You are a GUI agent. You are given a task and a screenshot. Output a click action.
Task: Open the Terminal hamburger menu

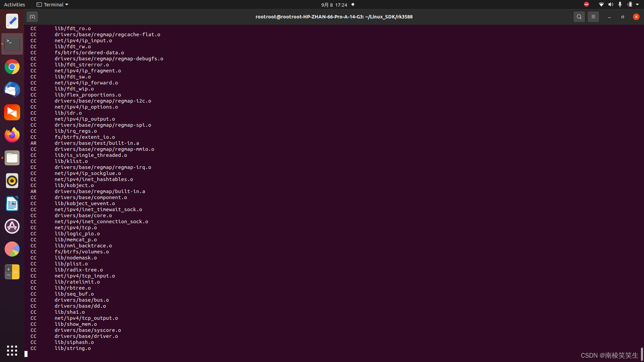point(593,16)
